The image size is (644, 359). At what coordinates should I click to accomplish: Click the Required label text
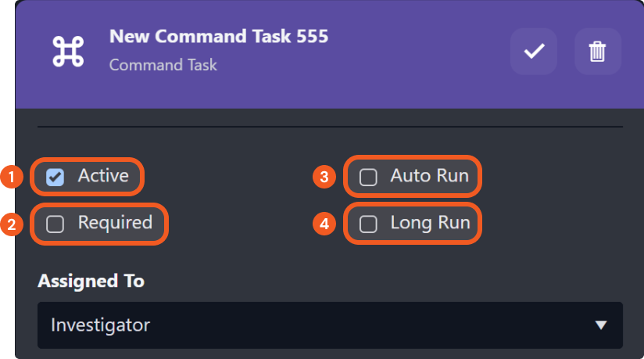pyautogui.click(x=115, y=223)
